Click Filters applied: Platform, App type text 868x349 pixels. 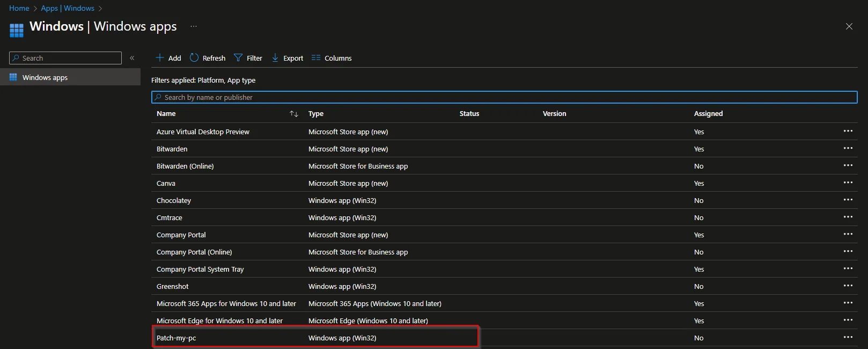click(x=203, y=80)
